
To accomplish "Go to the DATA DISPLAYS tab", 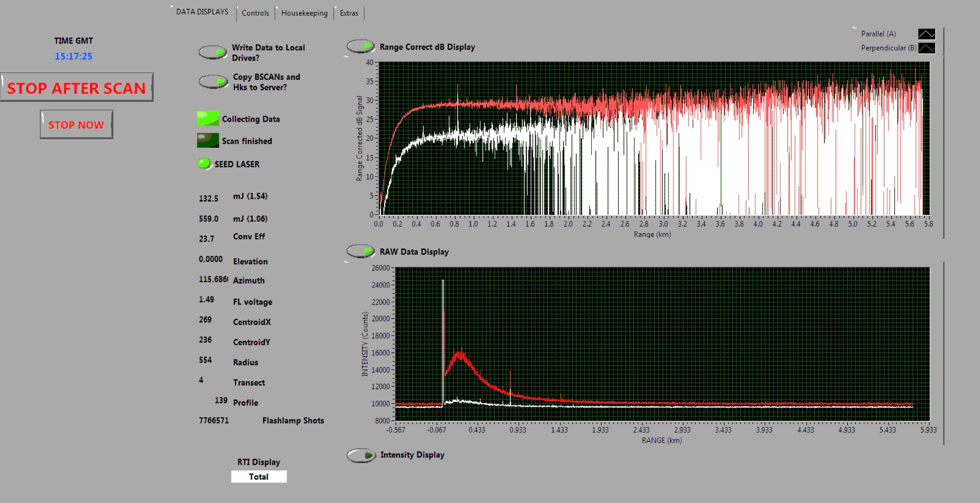I will 202,12.
